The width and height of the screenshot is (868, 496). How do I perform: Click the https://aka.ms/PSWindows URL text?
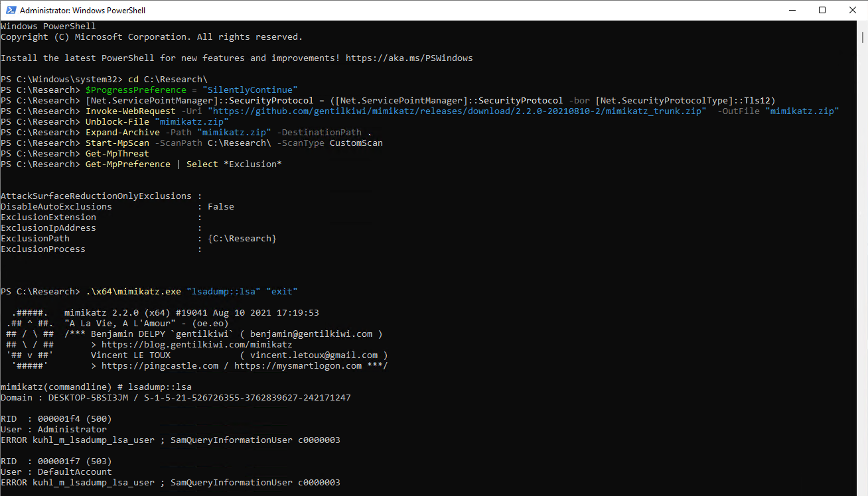point(409,58)
